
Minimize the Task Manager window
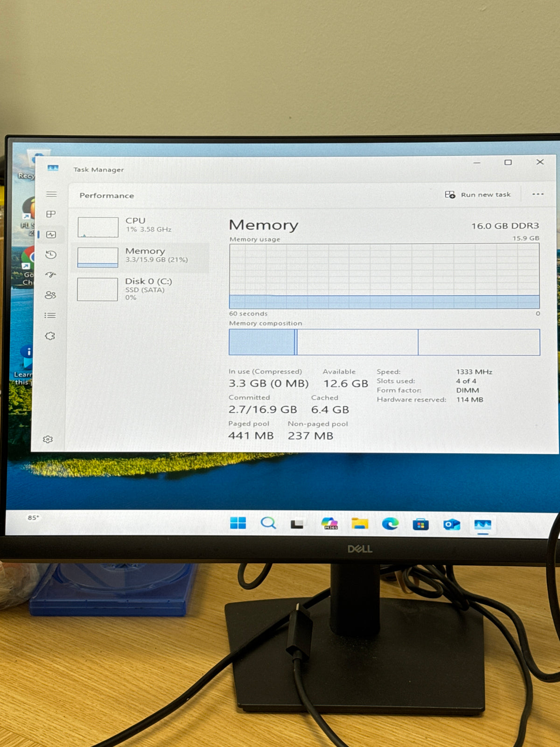tap(477, 162)
